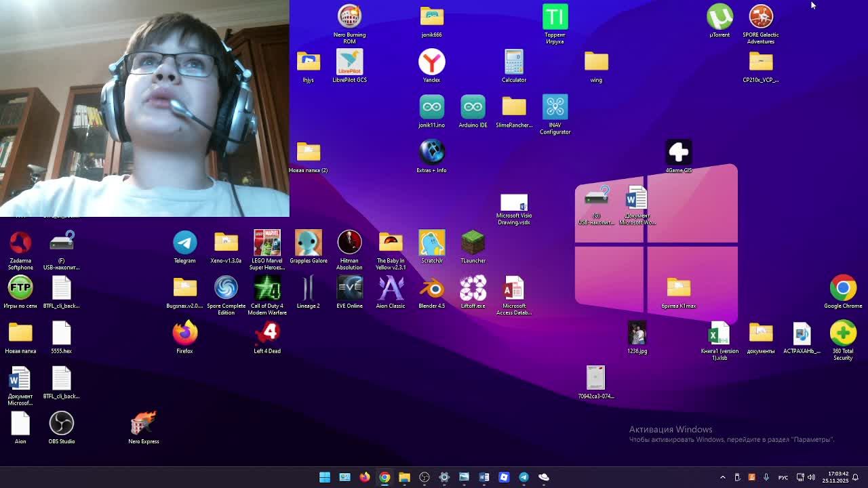The image size is (868, 488).
Task: Open the Extras + Info shortcut
Action: click(x=431, y=152)
